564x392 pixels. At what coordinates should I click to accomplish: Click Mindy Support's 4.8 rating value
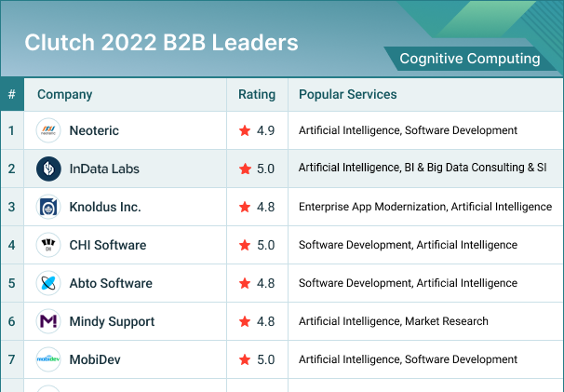[x=266, y=321]
